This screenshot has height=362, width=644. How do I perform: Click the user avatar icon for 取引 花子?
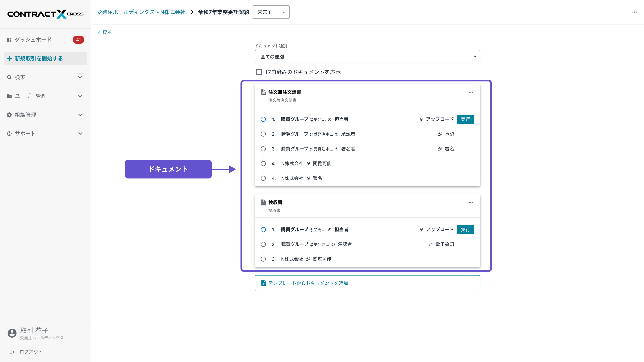(12, 333)
